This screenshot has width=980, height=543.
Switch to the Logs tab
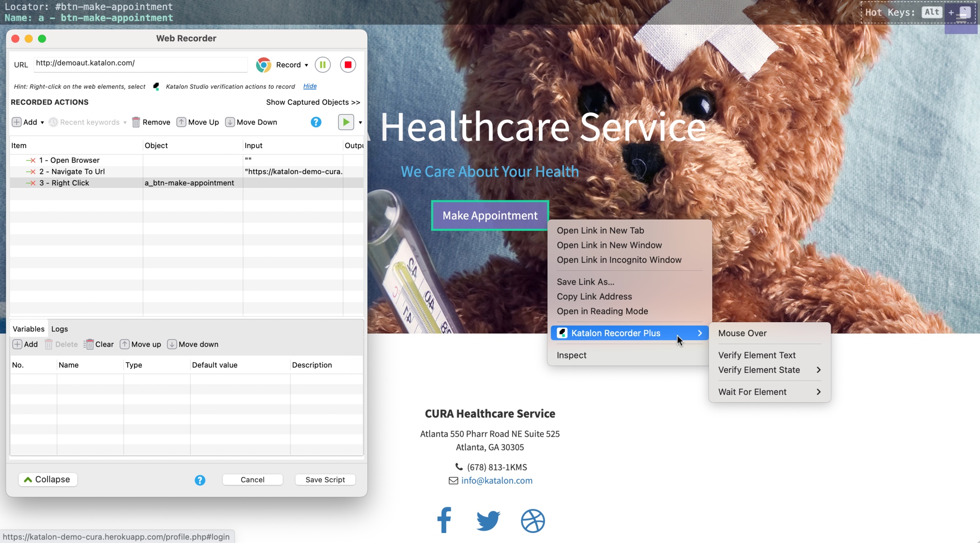[59, 329]
